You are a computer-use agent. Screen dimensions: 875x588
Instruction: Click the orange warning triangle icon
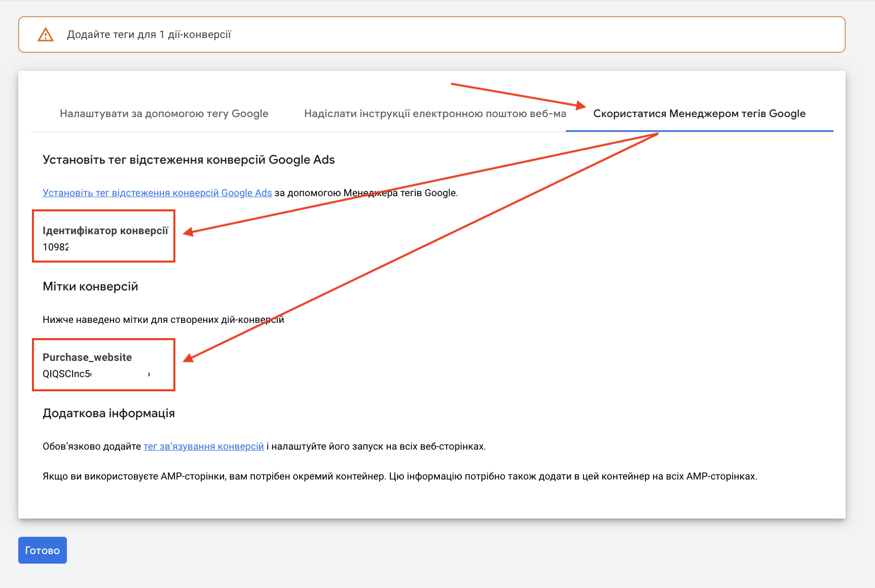(x=46, y=34)
